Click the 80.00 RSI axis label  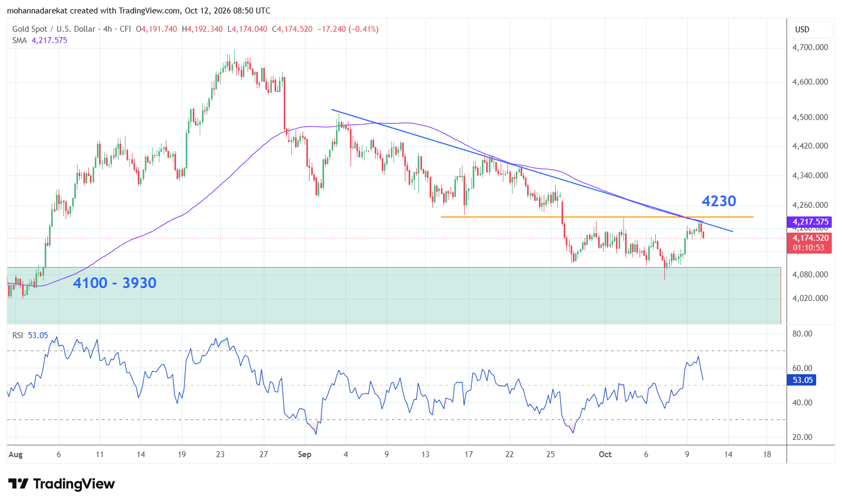point(802,334)
